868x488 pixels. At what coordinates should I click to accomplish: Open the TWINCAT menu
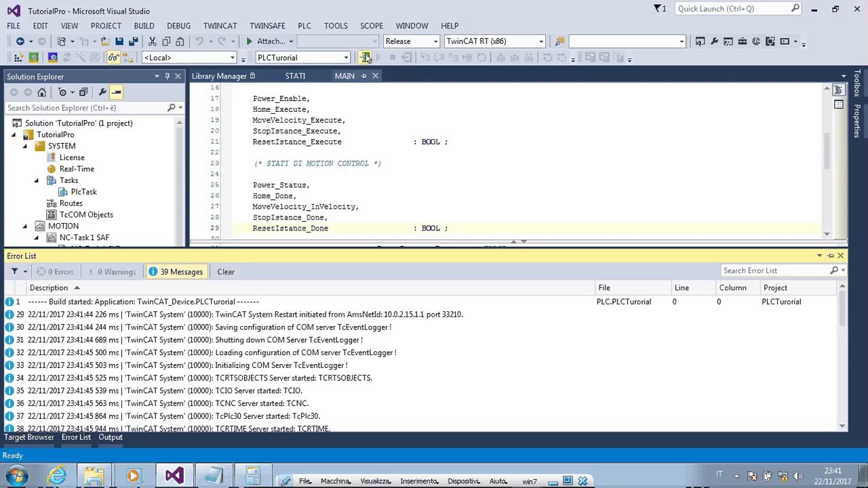[x=220, y=26]
